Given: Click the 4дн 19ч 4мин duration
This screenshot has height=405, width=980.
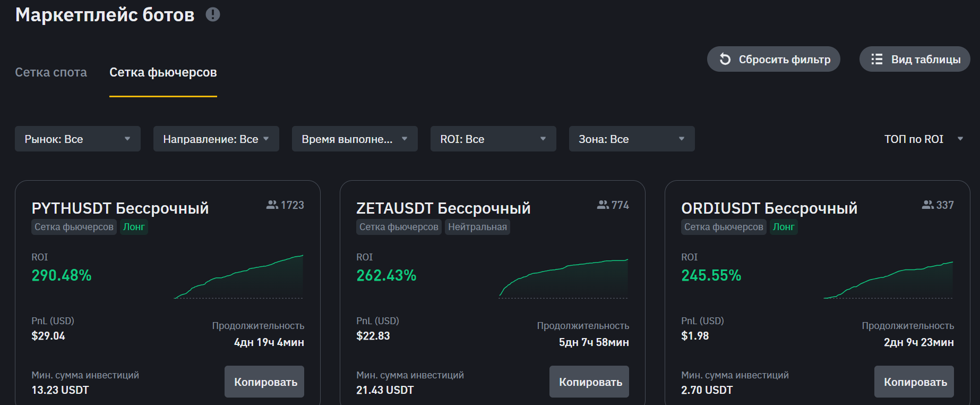Looking at the screenshot, I should point(269,342).
